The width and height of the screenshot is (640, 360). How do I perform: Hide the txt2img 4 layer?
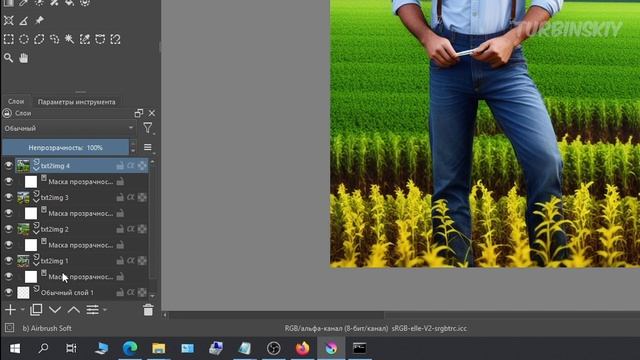coord(9,165)
